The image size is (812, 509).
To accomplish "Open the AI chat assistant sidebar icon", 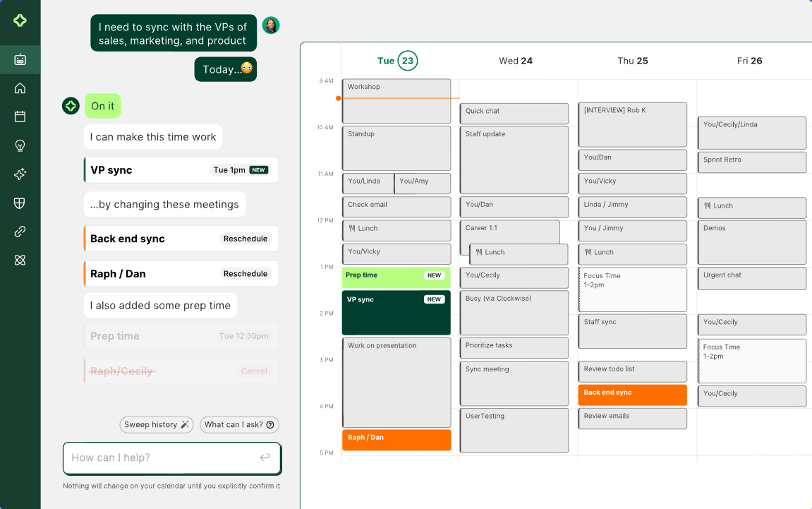I will click(20, 59).
